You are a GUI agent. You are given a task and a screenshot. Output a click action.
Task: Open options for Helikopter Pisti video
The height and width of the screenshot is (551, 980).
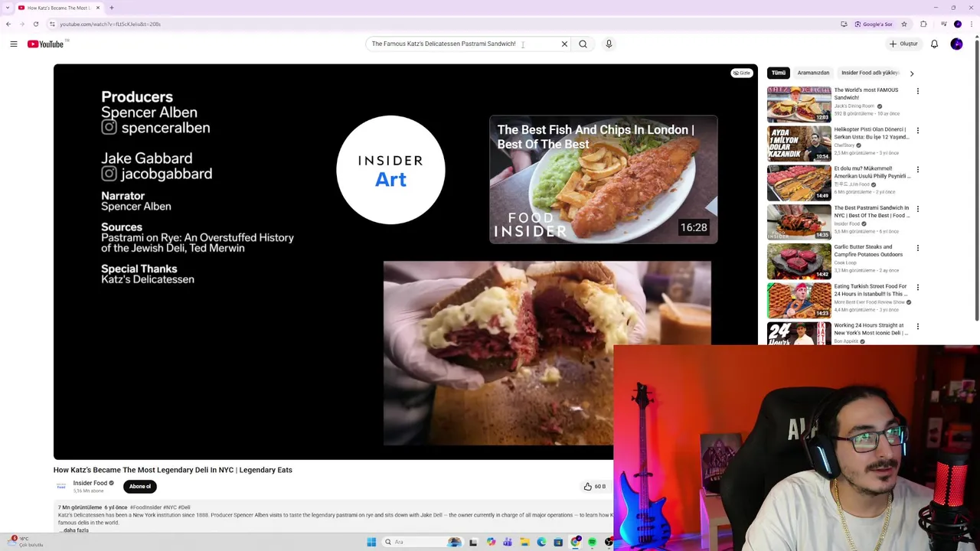coord(917,130)
